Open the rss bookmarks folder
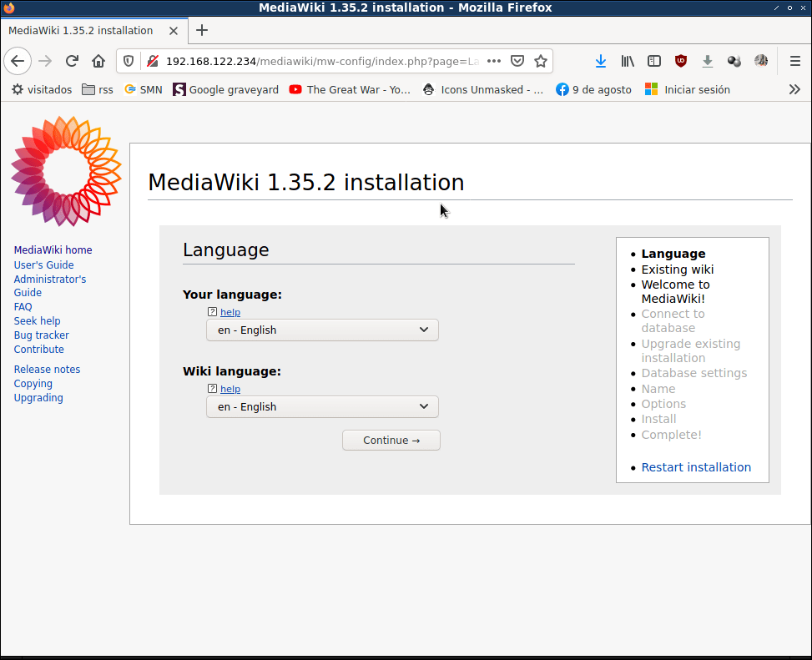The width and height of the screenshot is (812, 660). (98, 89)
